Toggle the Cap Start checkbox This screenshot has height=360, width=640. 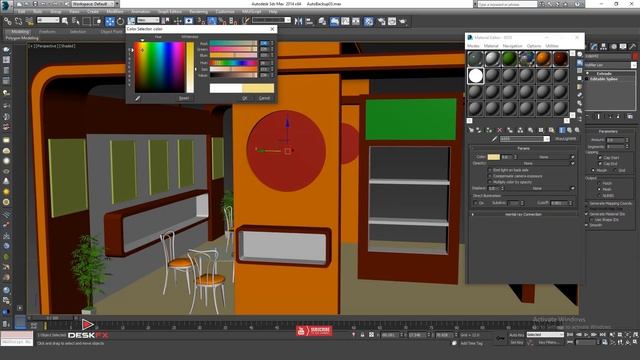(x=600, y=158)
